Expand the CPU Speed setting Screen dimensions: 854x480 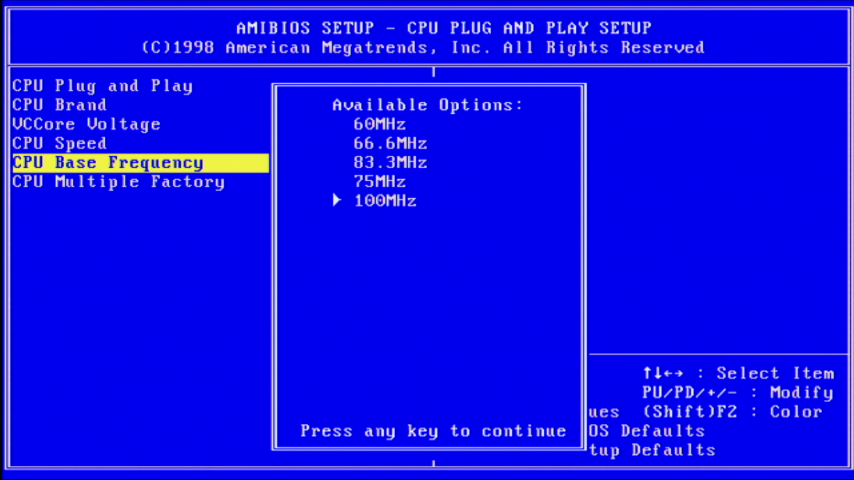pyautogui.click(x=59, y=143)
